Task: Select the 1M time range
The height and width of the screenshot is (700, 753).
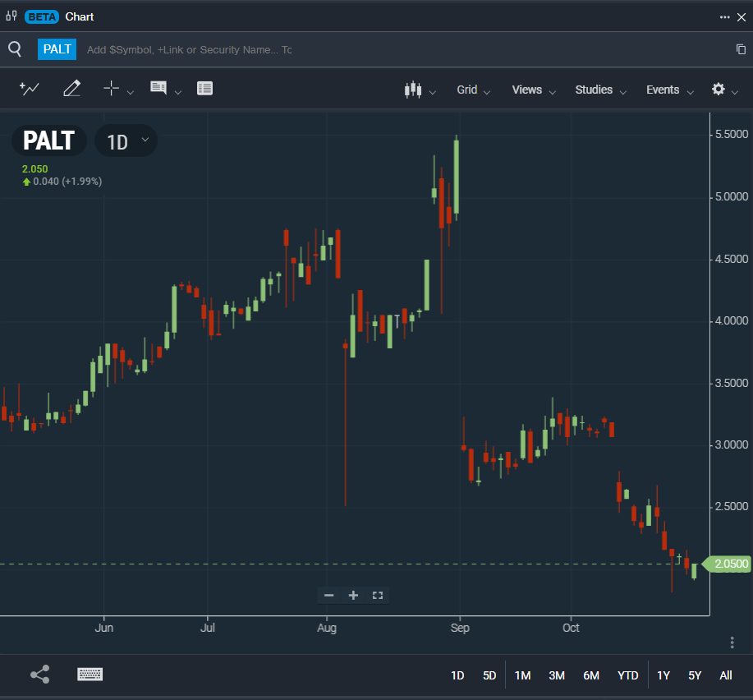Action: [x=522, y=675]
